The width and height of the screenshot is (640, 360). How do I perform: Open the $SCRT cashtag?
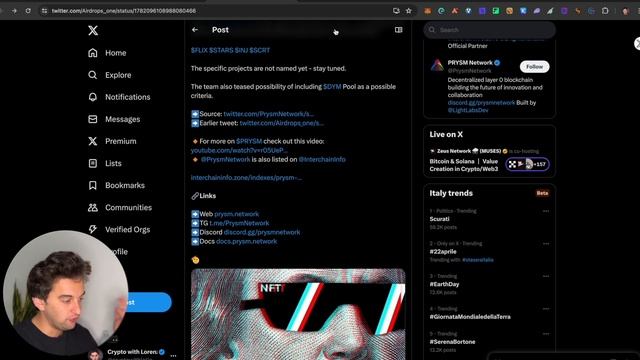(260, 50)
